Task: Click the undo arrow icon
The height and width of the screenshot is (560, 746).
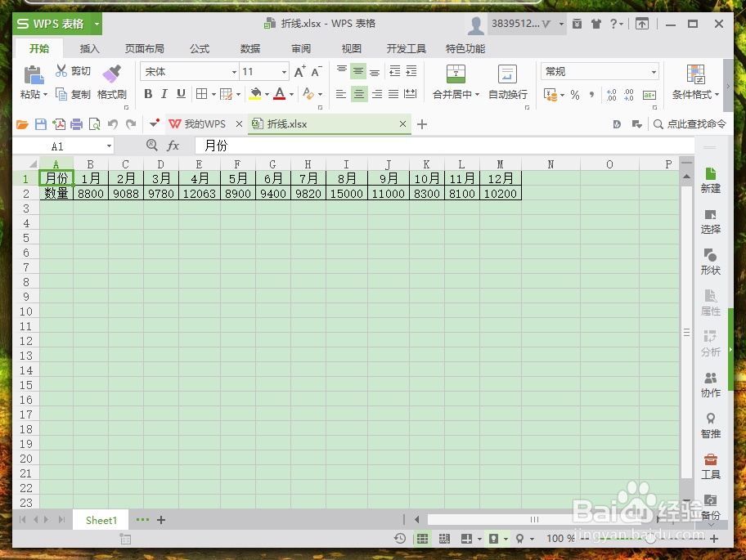Action: click(x=113, y=124)
